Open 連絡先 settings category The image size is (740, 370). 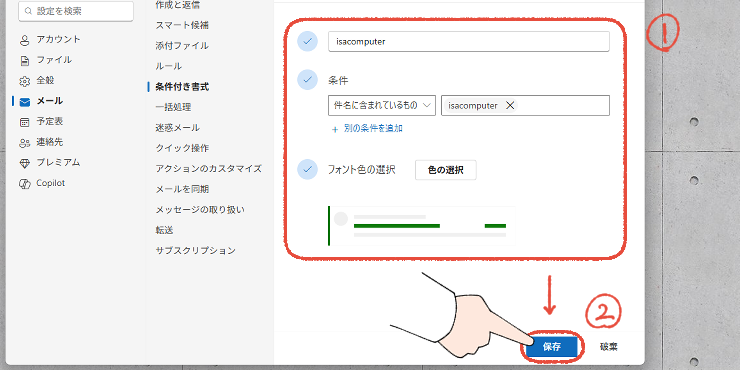50,142
